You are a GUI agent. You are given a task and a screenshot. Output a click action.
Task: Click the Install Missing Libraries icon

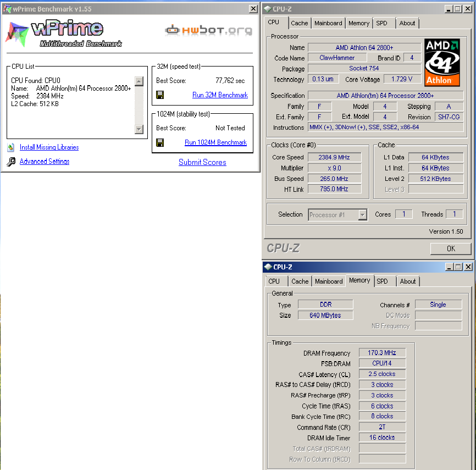click(x=11, y=147)
